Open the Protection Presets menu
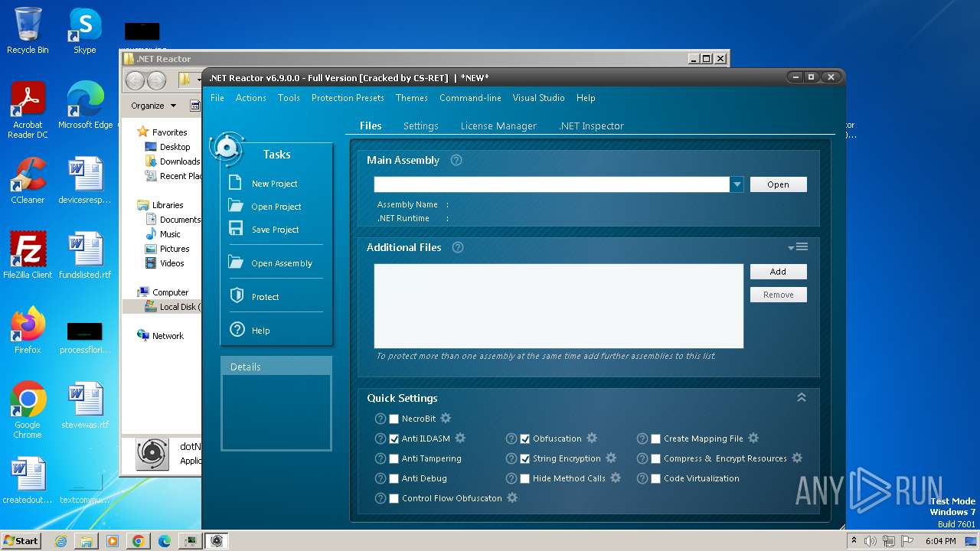This screenshot has height=551, width=980. (348, 98)
